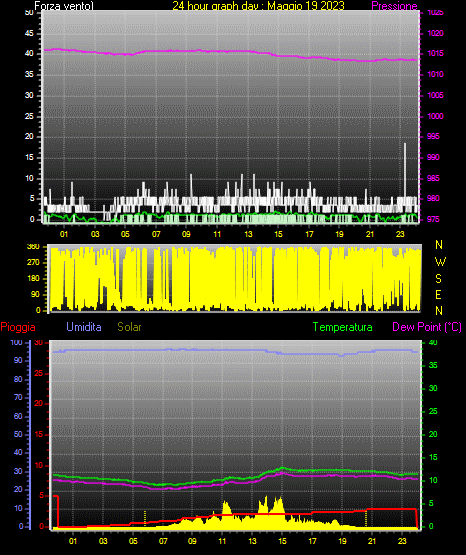
Task: Click the 45 value on wind speed axis
Action: (x=29, y=33)
